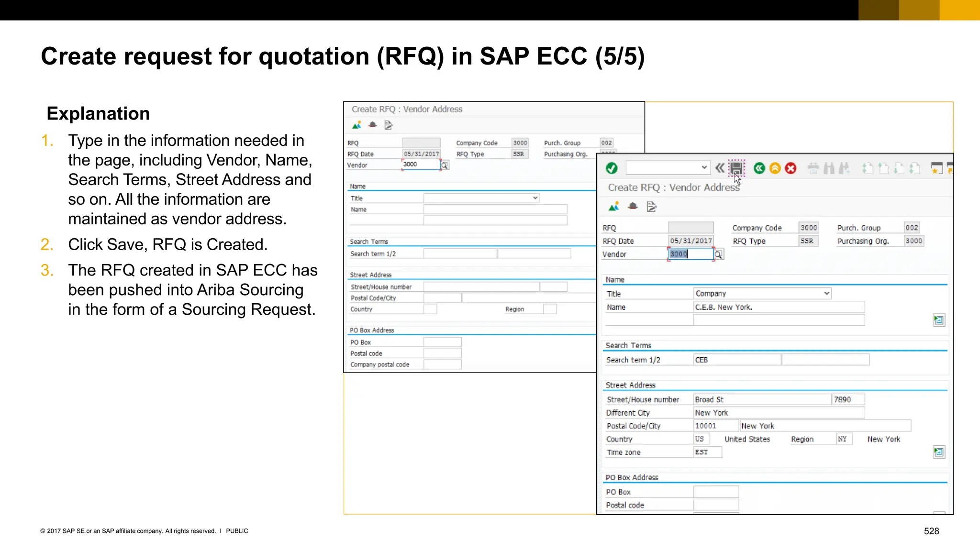
Task: Click RFQ Type SSR field in front window
Action: [809, 241]
